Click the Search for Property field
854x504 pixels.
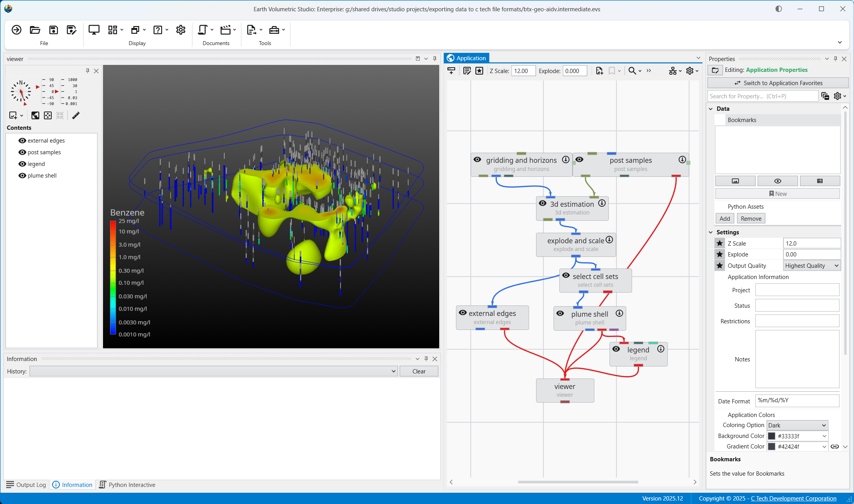click(x=762, y=96)
